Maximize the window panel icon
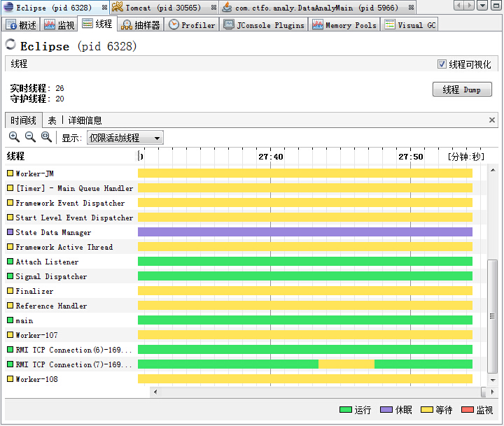This screenshot has height=426, width=504. tap(496, 5)
